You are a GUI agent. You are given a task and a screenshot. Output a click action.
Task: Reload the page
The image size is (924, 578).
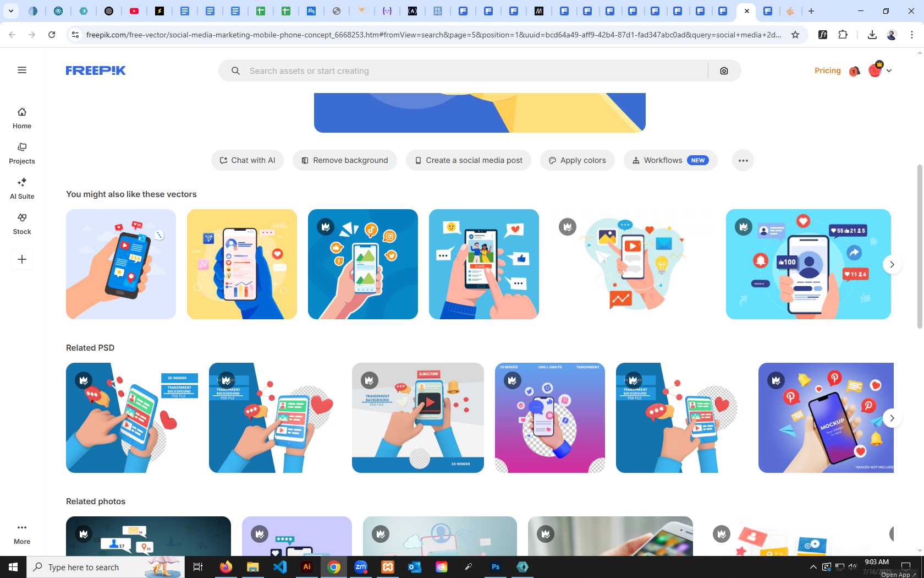click(x=52, y=35)
